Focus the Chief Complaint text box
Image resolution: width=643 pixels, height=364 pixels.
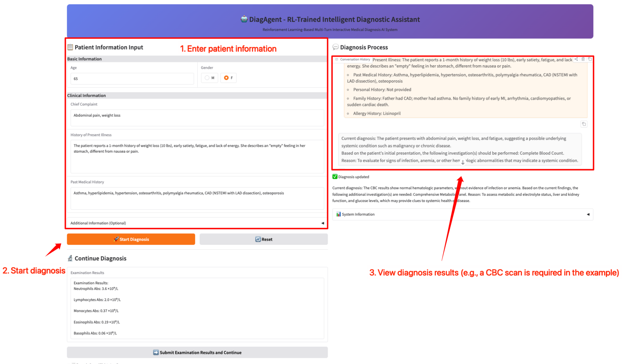pos(197,118)
